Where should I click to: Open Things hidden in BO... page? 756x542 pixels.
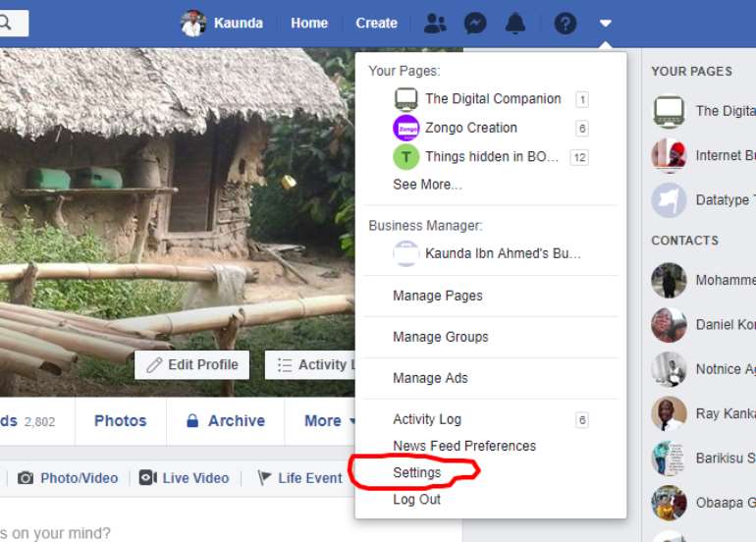click(491, 157)
